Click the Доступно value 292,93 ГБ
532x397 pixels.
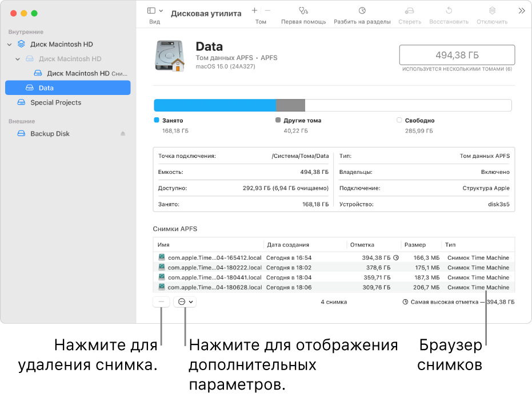point(285,188)
